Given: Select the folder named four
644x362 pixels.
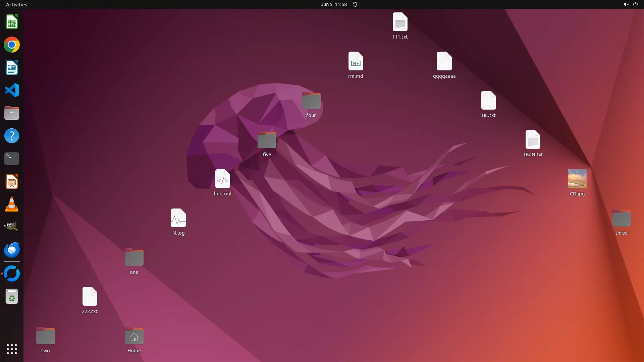Looking at the screenshot, I should tap(311, 101).
